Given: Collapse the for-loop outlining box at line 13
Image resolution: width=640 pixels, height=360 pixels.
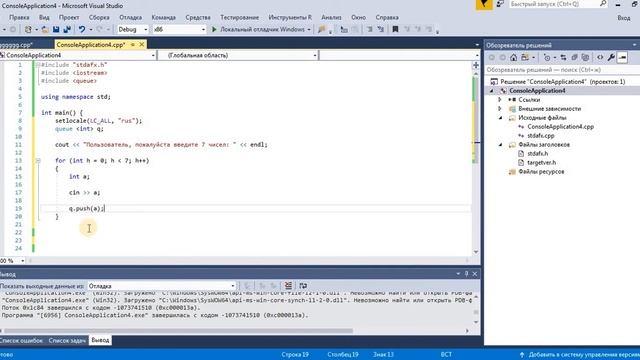Looking at the screenshot, I should pos(38,161).
